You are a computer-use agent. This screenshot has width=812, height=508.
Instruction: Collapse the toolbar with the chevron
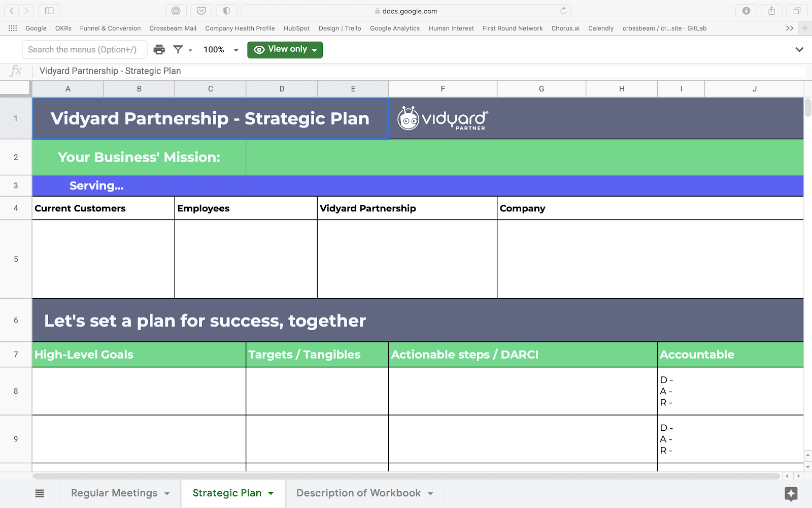tap(799, 50)
